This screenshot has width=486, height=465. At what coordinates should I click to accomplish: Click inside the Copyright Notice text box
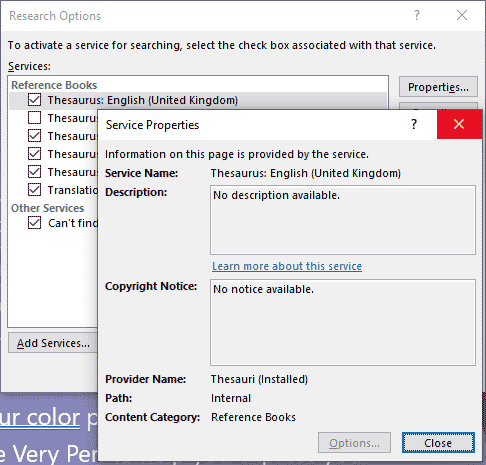pyautogui.click(x=343, y=322)
